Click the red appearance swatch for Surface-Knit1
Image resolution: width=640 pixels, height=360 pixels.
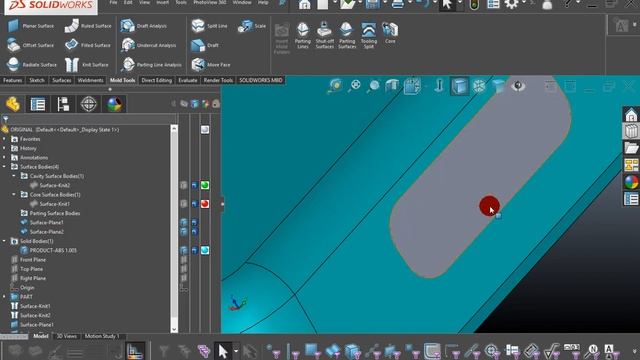pyautogui.click(x=205, y=203)
